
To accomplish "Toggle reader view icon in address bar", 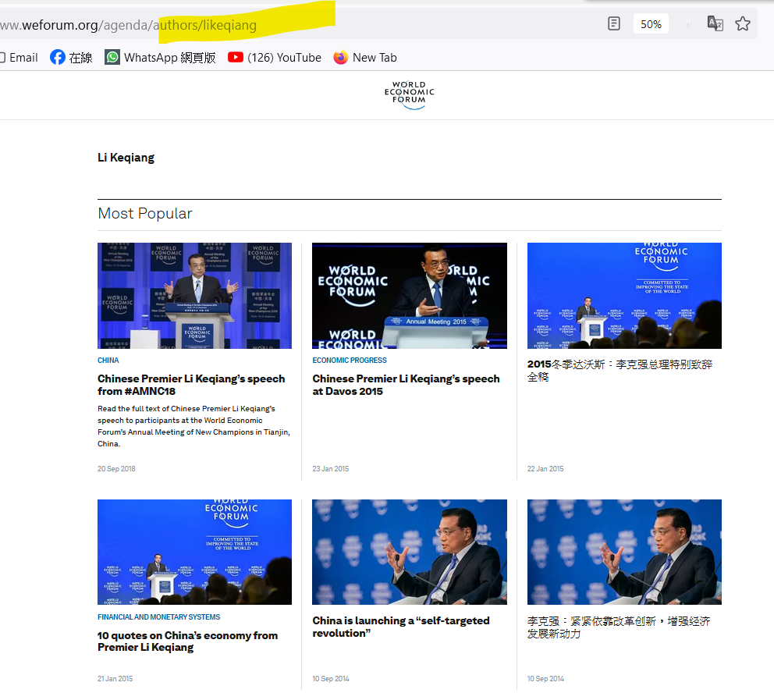I will point(613,23).
